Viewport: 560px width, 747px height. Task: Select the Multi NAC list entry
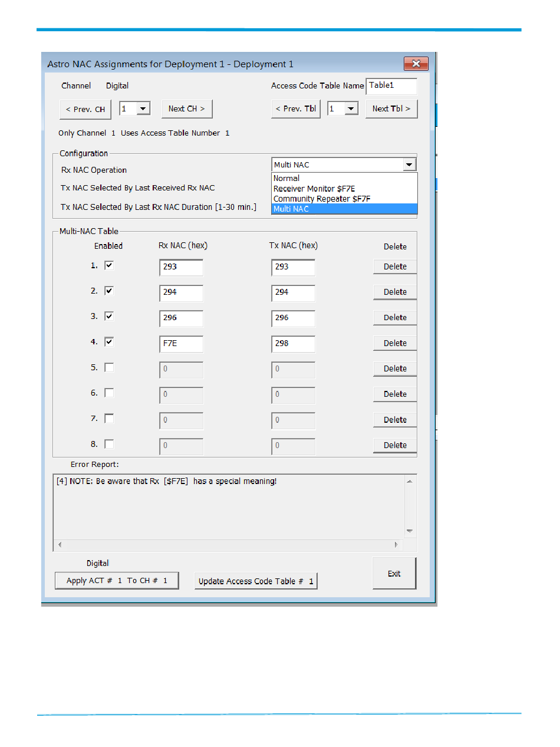pyautogui.click(x=291, y=209)
